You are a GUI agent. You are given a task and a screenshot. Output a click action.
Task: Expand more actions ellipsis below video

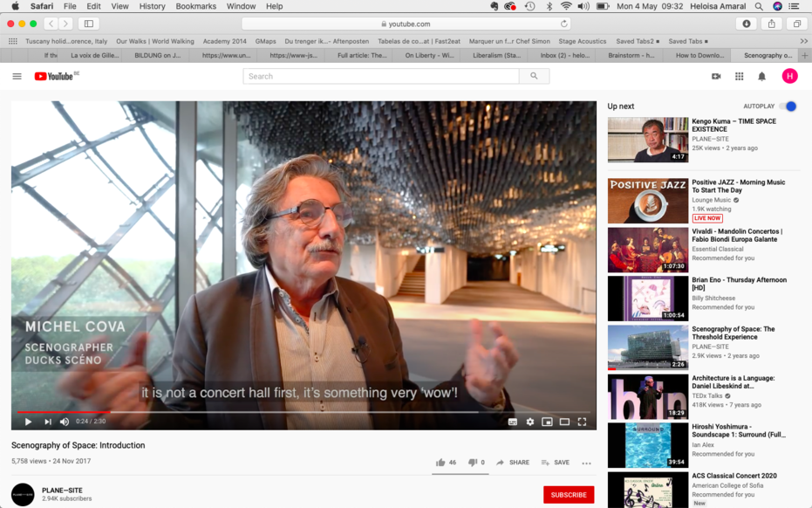tap(586, 463)
